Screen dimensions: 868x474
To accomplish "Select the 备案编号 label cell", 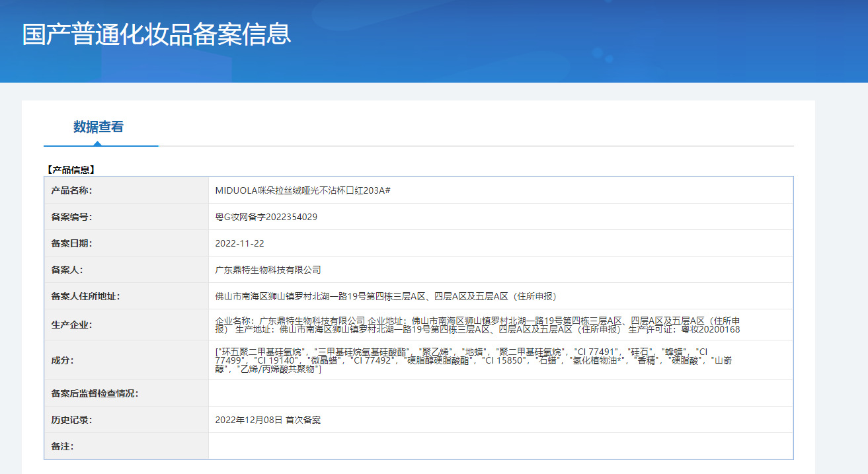I will [x=126, y=217].
